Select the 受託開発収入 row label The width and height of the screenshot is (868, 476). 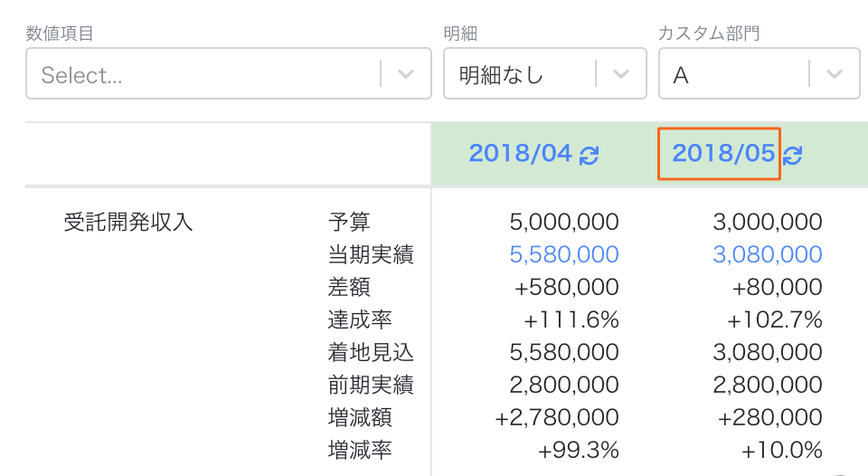tap(127, 223)
